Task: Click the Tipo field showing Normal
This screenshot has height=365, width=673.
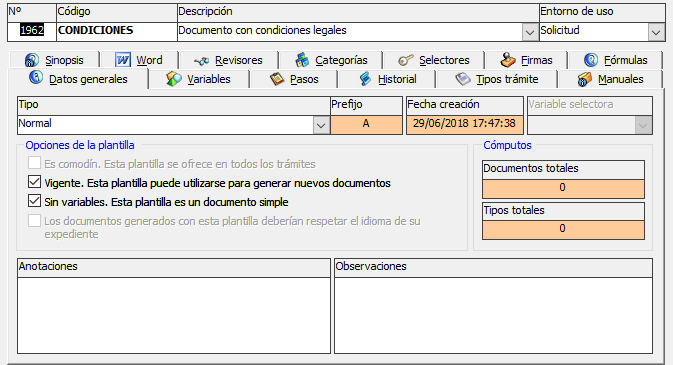Action: pyautogui.click(x=165, y=125)
